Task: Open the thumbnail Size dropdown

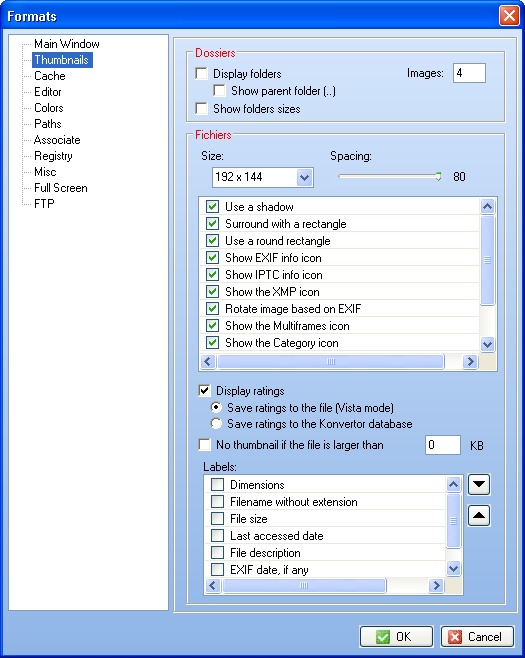Action: click(x=304, y=178)
